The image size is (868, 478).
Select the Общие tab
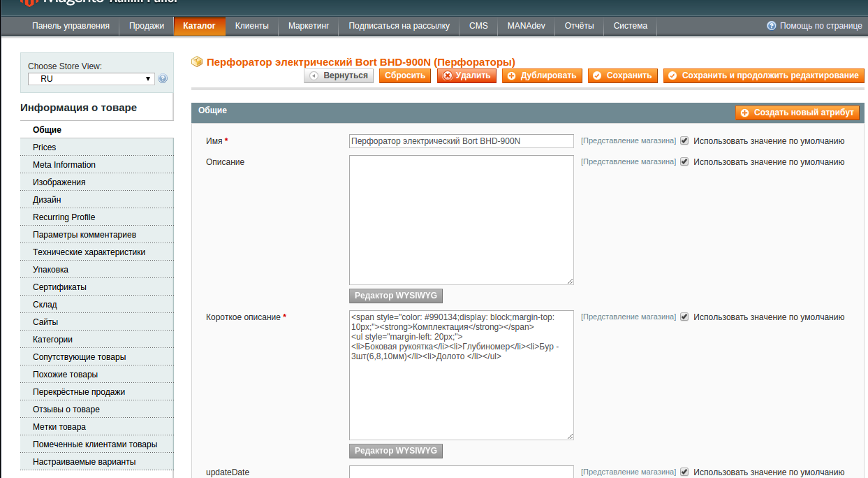[x=96, y=130]
